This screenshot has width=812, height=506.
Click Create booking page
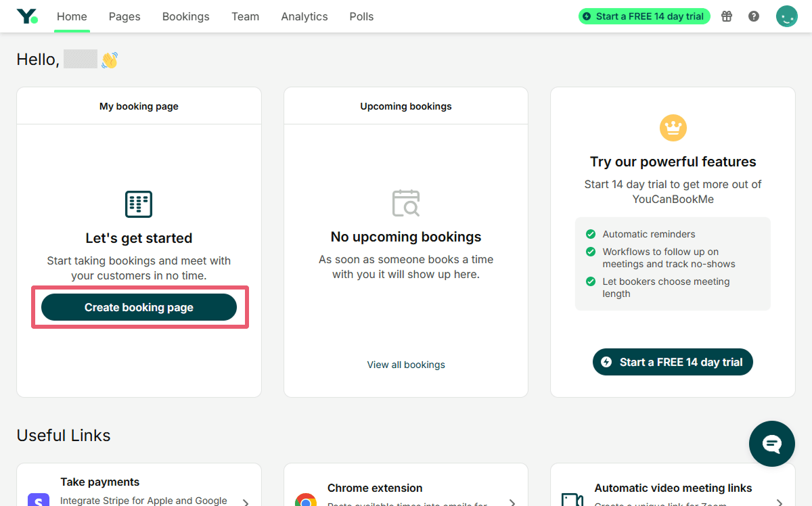click(139, 306)
